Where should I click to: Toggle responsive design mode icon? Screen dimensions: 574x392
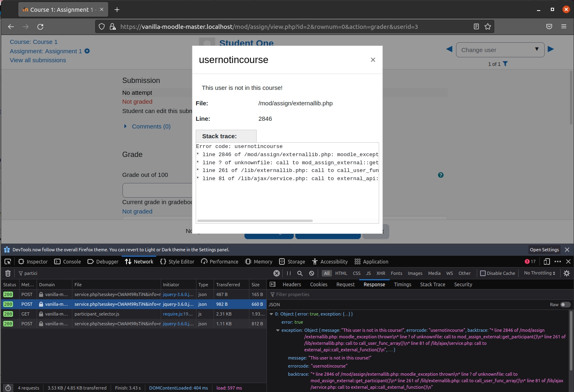pyautogui.click(x=547, y=261)
